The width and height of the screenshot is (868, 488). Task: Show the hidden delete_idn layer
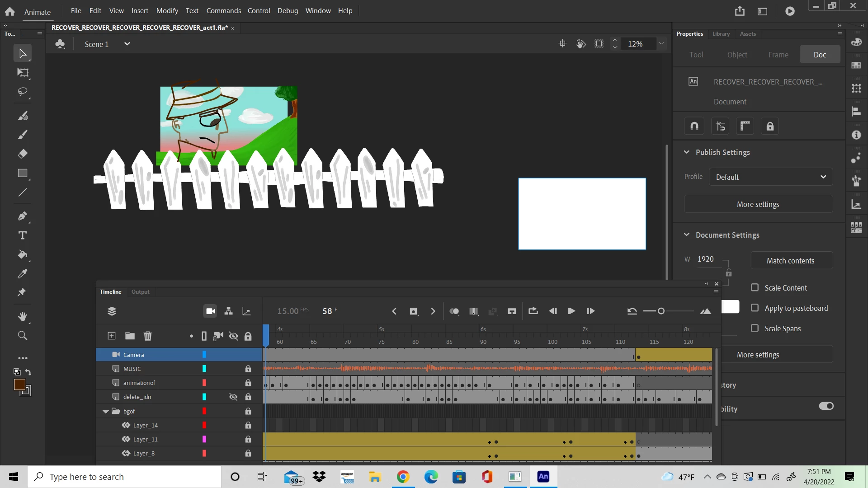233,397
